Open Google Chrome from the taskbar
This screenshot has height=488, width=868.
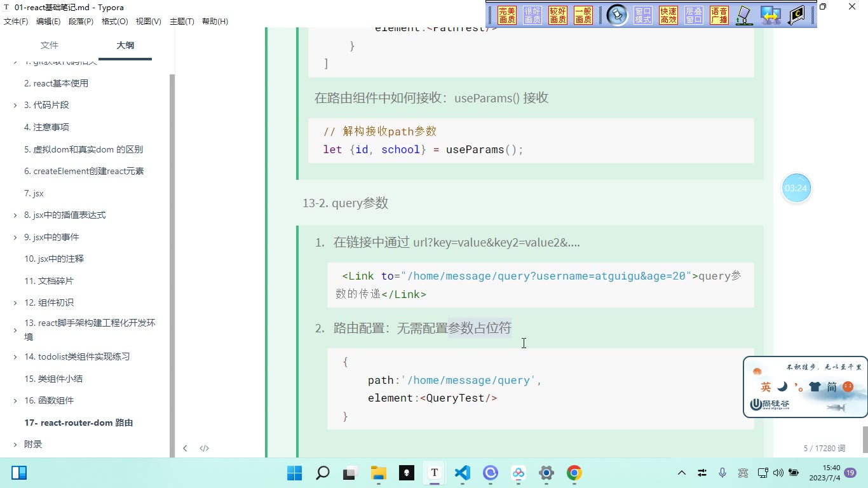[x=574, y=473]
